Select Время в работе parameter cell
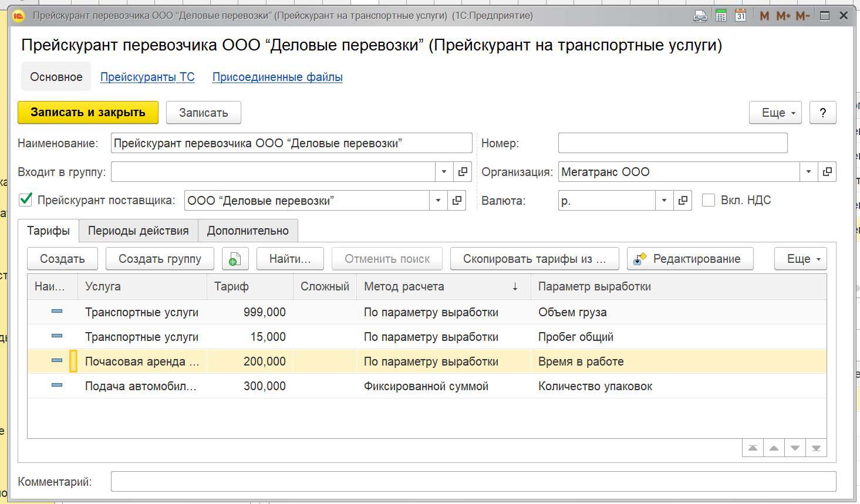 [x=679, y=361]
